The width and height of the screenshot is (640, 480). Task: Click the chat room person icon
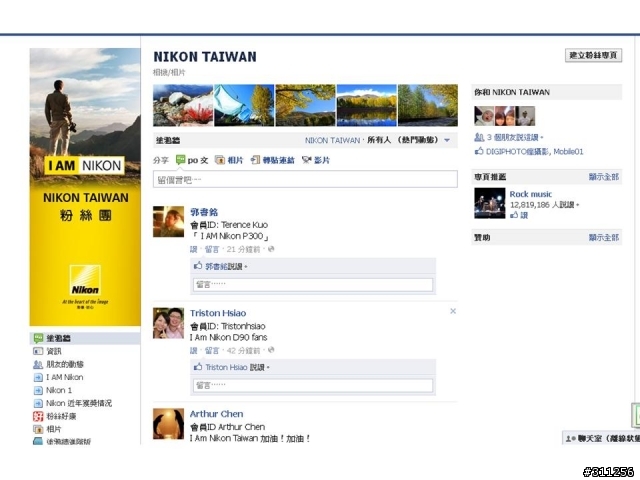pos(570,439)
